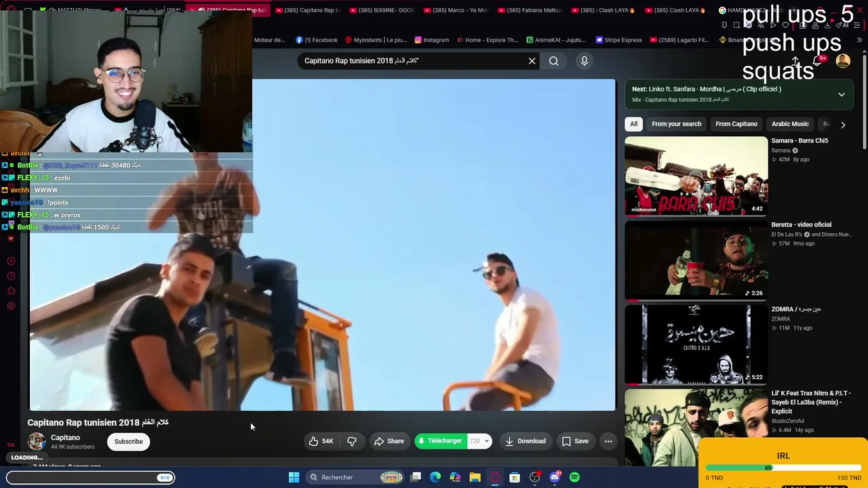This screenshot has height=488, width=868.
Task: Open the Opera sidebar extensions icon
Action: pos(11,291)
